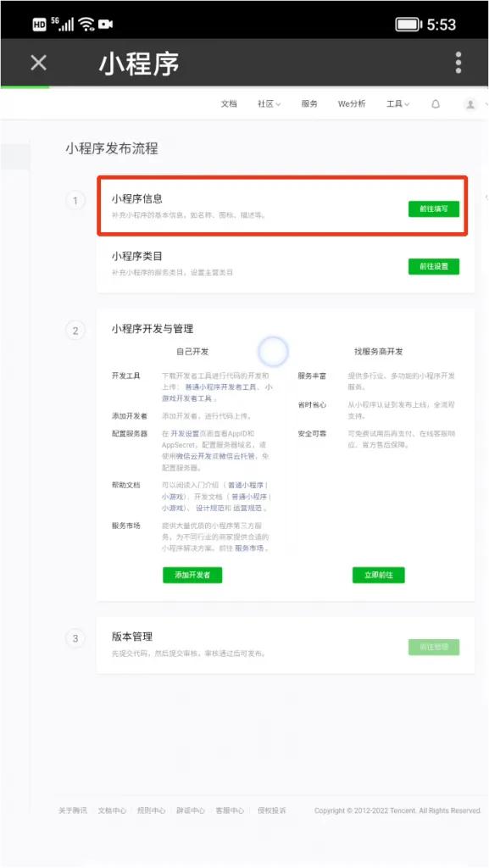Screen dimensions: 489x868
Task: Expand the 社区 dropdown
Action: [269, 103]
